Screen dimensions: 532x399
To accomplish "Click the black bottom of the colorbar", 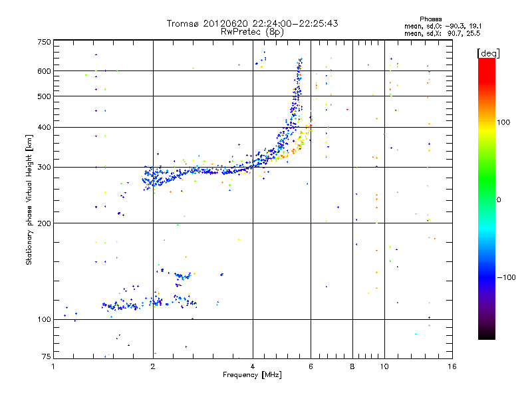I will 487,334.
